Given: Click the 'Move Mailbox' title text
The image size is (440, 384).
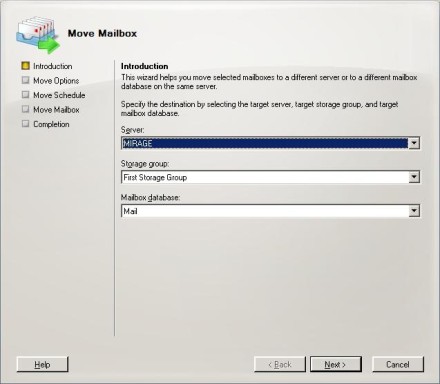Looking at the screenshot, I should [102, 33].
